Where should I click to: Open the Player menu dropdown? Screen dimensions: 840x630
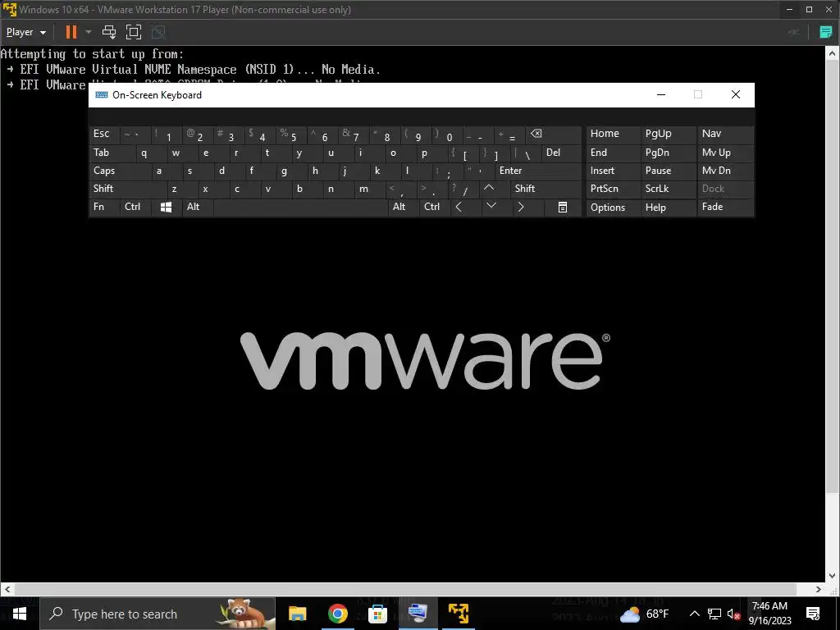[x=25, y=32]
